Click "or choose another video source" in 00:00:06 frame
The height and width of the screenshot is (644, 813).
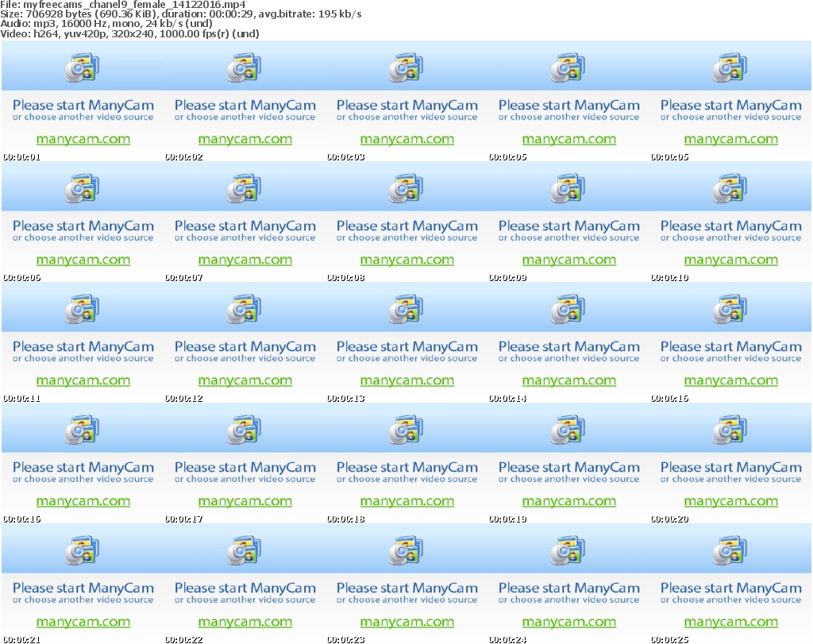[x=83, y=238]
